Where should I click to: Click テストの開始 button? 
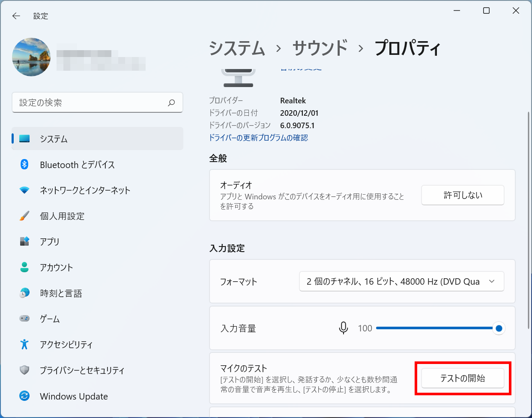tap(463, 378)
